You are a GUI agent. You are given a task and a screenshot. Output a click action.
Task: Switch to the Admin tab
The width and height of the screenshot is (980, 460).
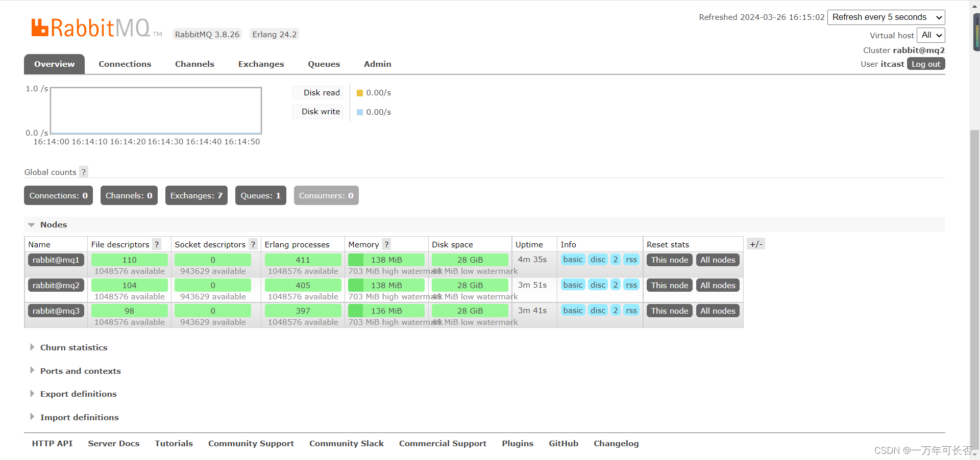click(377, 64)
